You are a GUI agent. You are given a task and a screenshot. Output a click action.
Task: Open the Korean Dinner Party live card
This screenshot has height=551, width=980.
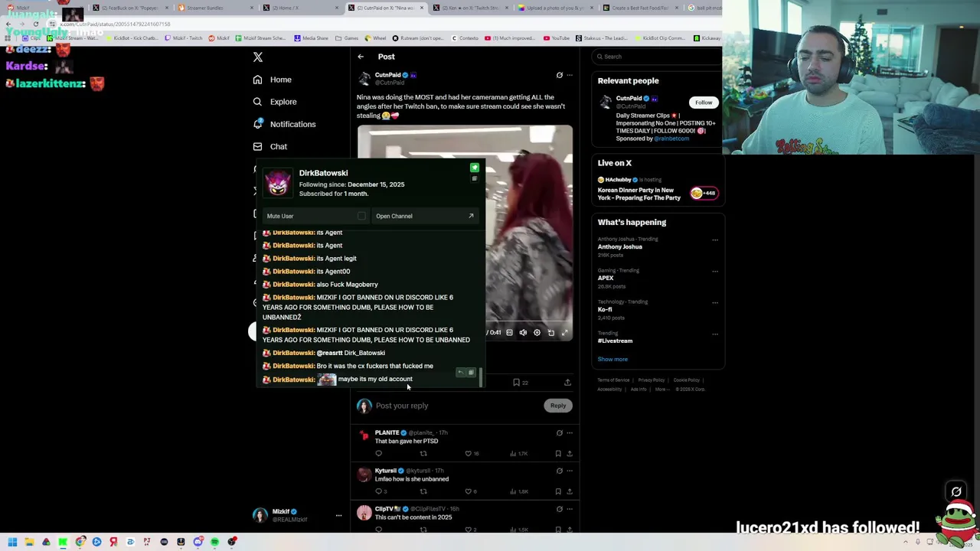click(657, 189)
